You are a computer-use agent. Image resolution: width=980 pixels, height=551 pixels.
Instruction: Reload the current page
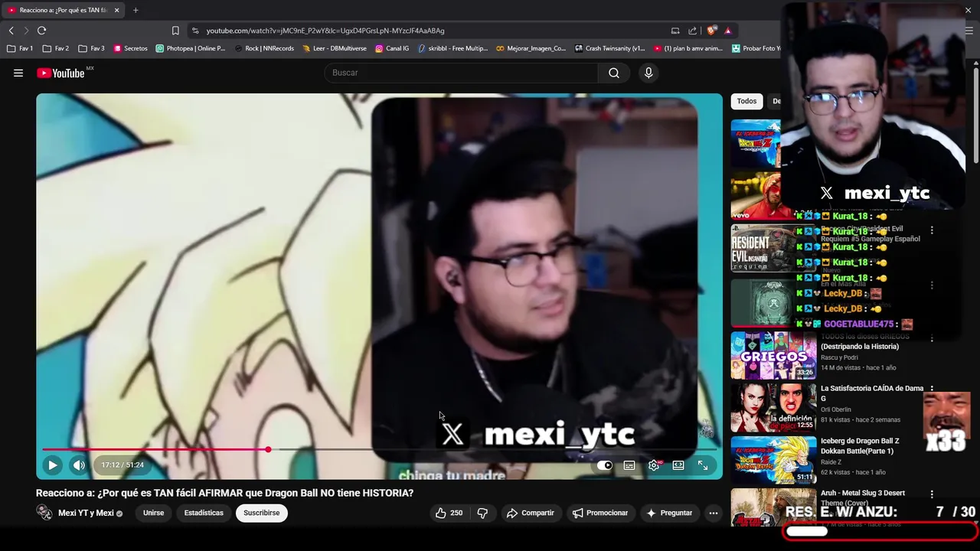[x=41, y=31]
